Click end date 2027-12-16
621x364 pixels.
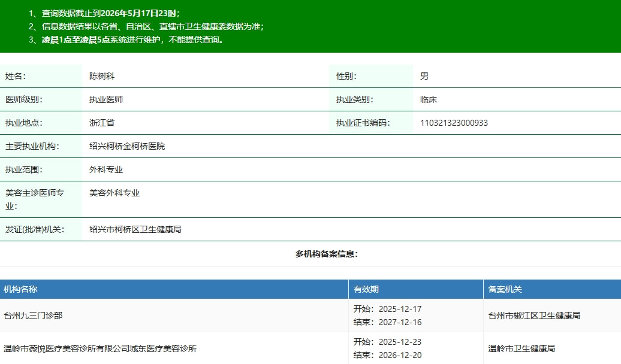400,322
